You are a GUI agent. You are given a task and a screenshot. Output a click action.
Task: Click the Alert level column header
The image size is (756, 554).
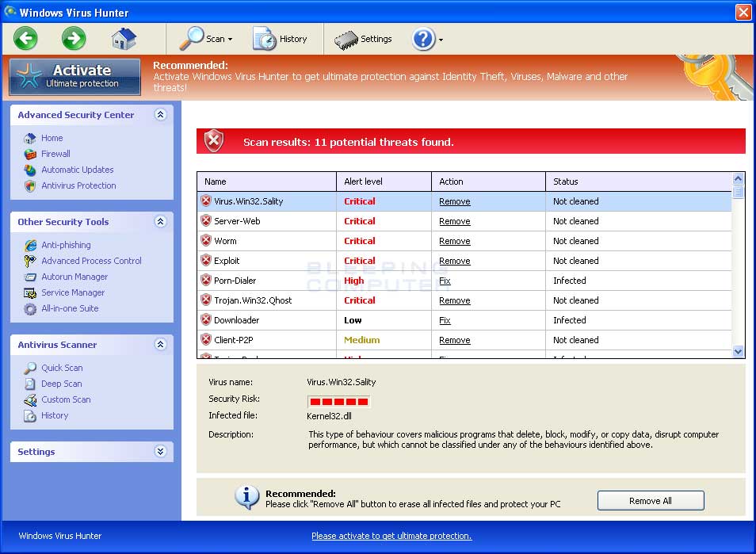point(384,181)
